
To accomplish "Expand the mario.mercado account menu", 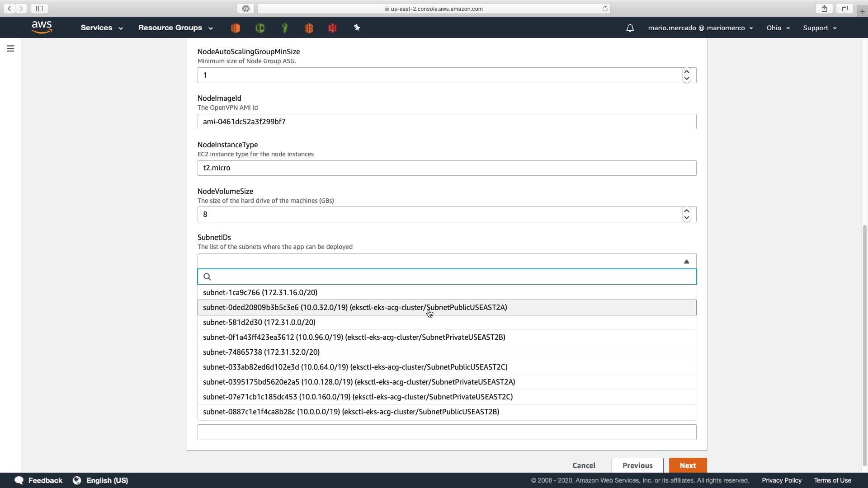I will pos(700,28).
